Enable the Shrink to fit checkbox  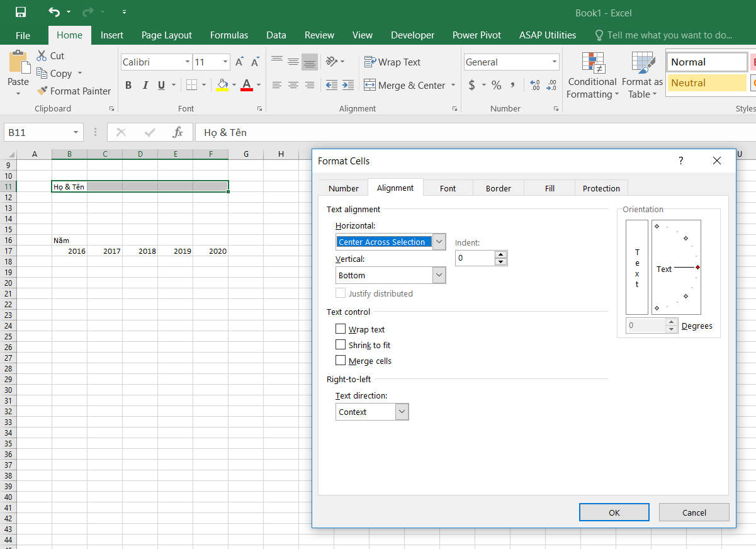pyautogui.click(x=341, y=344)
